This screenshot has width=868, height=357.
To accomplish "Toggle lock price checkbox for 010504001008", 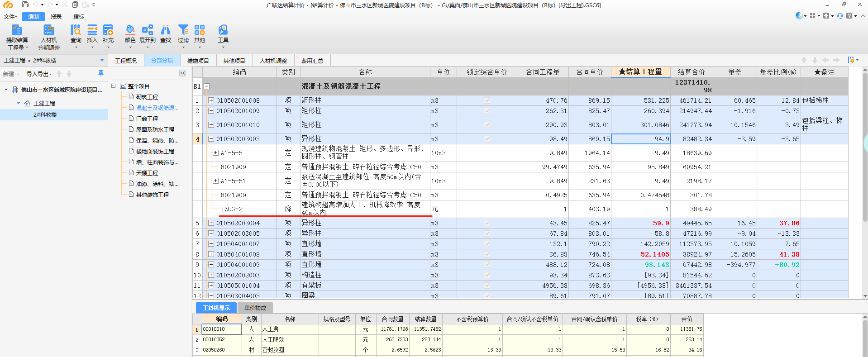I will coord(487,254).
